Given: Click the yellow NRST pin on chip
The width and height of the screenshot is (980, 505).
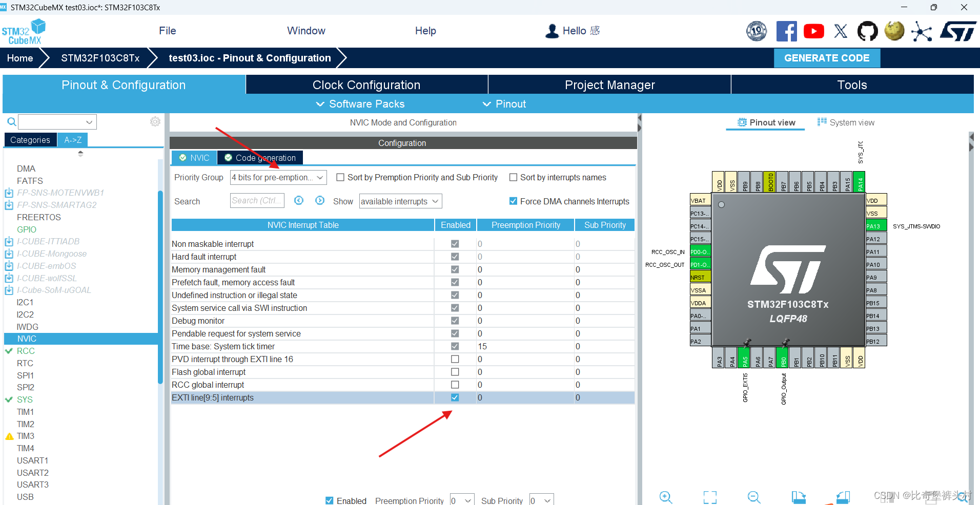Looking at the screenshot, I should 700,277.
